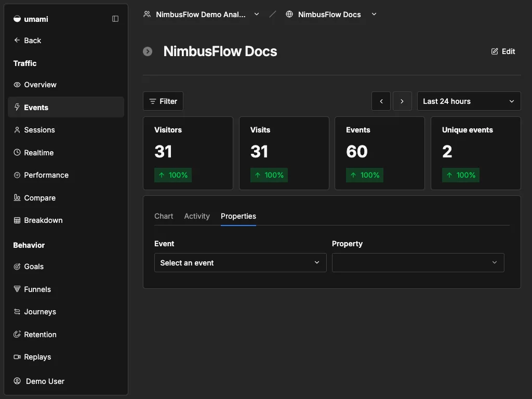Click the Replays video camera icon

click(17, 357)
